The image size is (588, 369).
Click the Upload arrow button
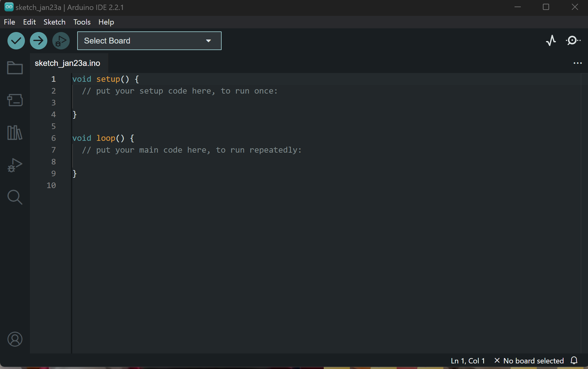coord(39,41)
